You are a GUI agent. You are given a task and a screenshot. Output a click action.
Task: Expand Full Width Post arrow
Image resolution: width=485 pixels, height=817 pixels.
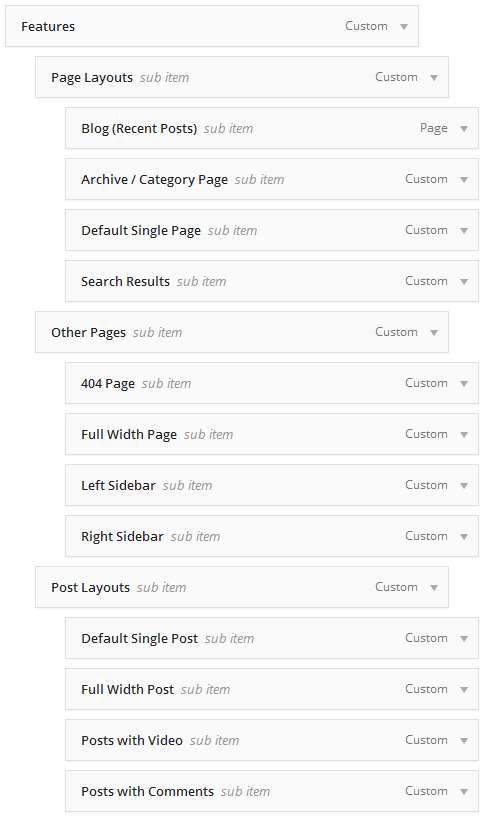point(464,690)
